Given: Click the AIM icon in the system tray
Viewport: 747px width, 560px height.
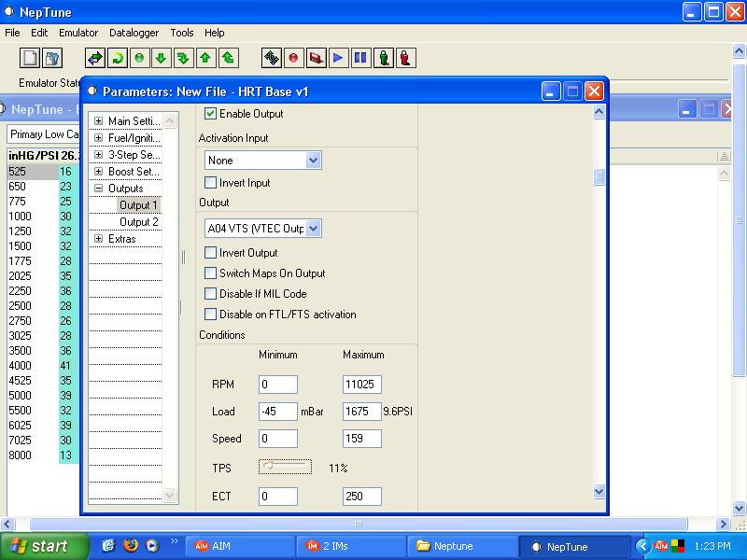Looking at the screenshot, I should click(x=660, y=546).
